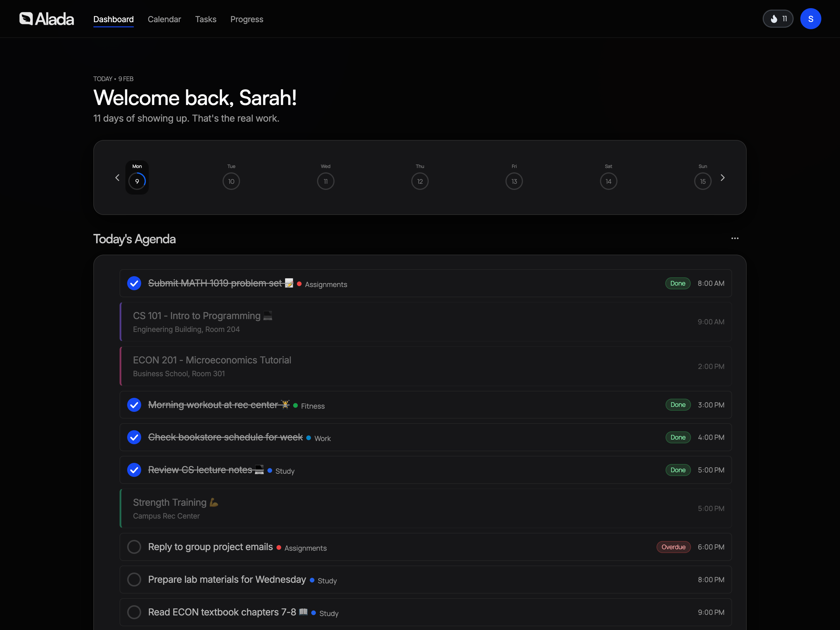Uncheck 'Morning workout at rec center'
Viewport: 840px width, 630px height.
coord(134,405)
